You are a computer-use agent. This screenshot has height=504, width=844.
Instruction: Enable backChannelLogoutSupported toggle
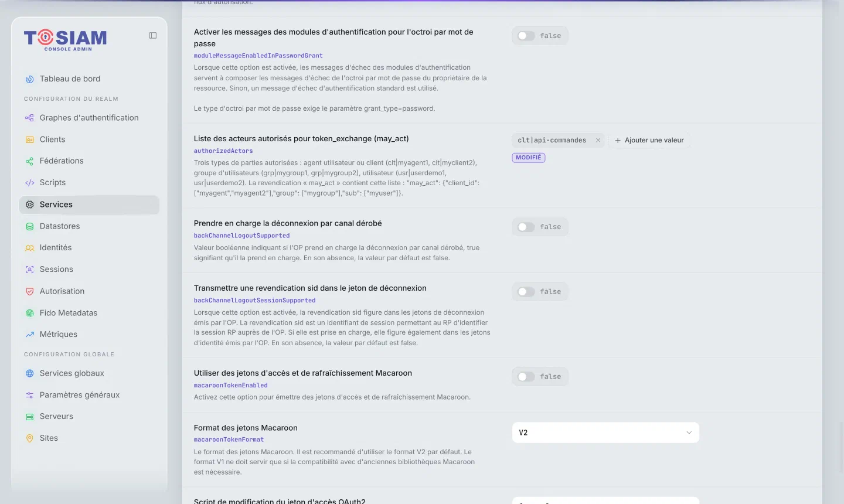526,227
